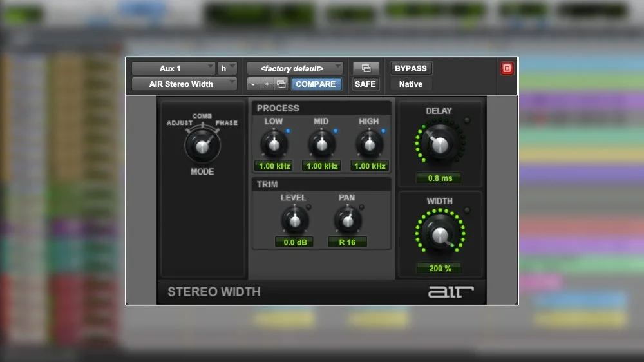Toggle the LED beside DELAY label

pos(467,120)
